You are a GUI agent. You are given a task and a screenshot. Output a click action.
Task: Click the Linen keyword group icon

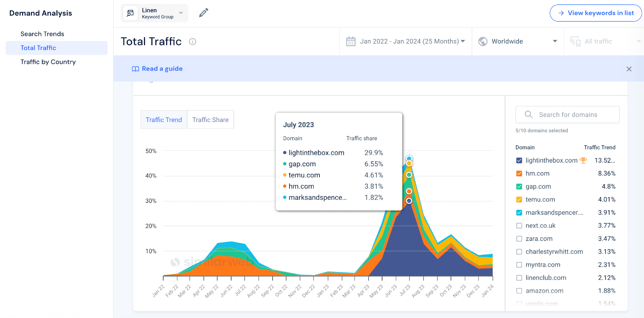[130, 13]
